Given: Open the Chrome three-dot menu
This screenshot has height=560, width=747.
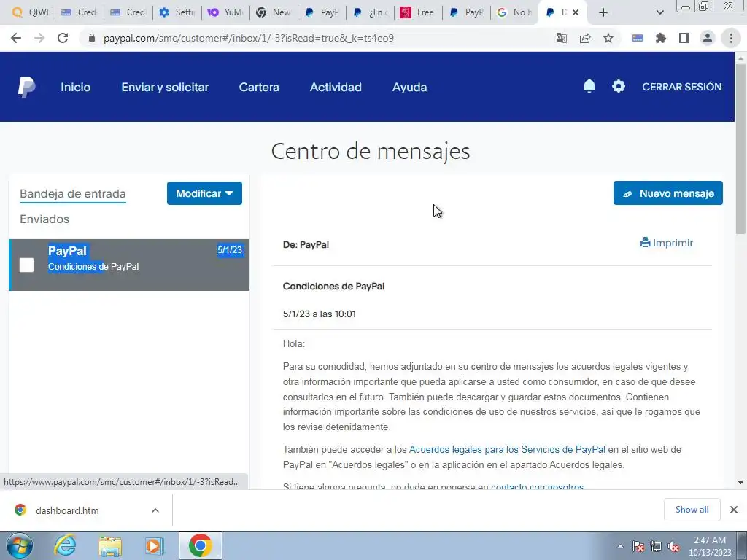Looking at the screenshot, I should [731, 38].
